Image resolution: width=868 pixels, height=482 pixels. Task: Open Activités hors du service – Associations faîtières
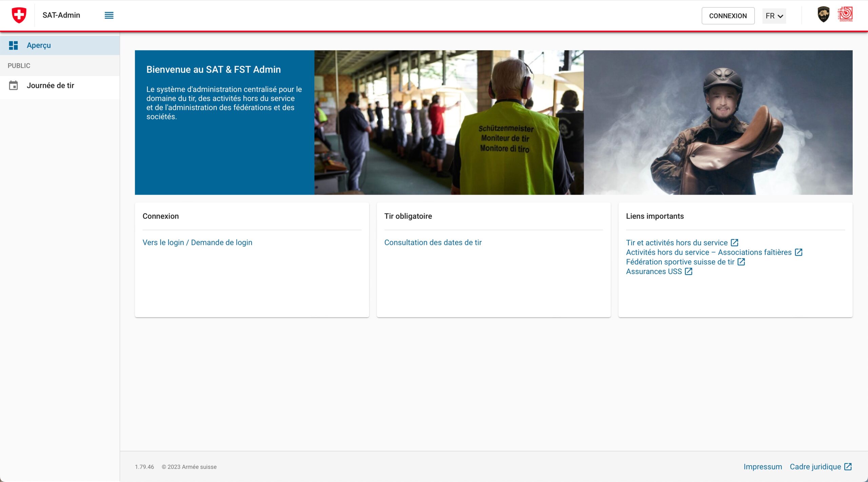[x=709, y=252]
